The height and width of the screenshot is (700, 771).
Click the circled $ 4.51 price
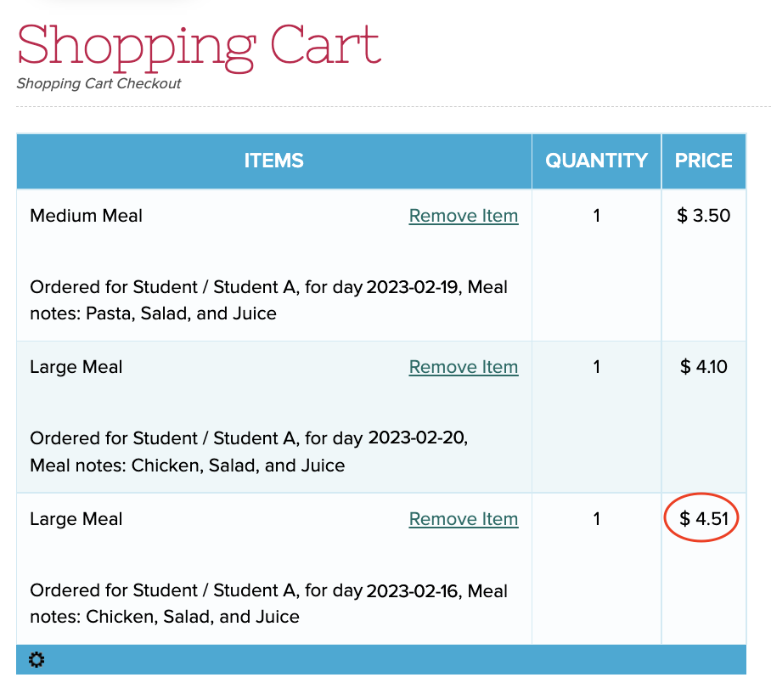[x=704, y=518]
